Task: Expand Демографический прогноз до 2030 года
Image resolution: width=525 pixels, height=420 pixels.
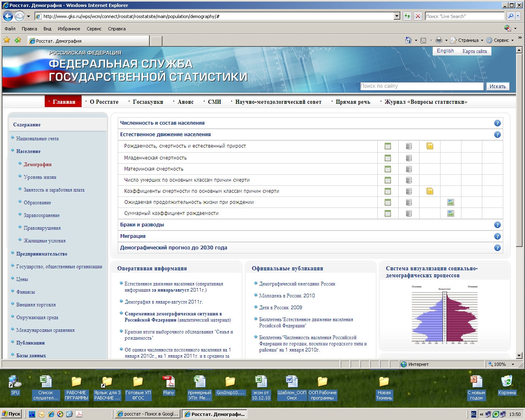Action: point(173,248)
